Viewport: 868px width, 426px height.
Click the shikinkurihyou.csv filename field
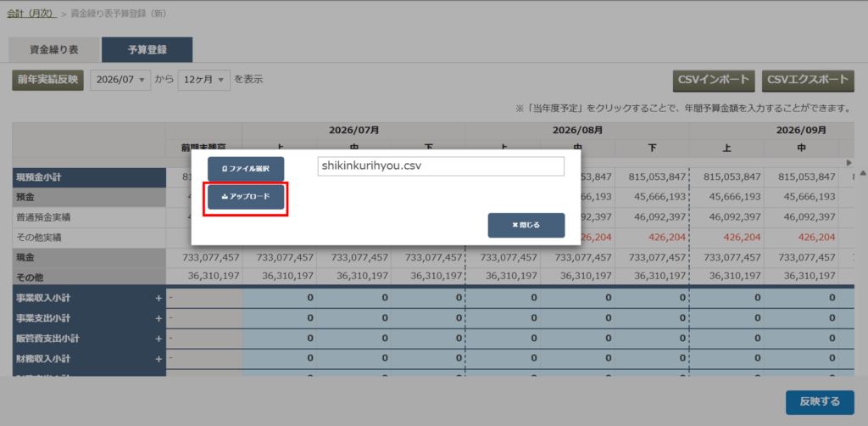tap(441, 166)
